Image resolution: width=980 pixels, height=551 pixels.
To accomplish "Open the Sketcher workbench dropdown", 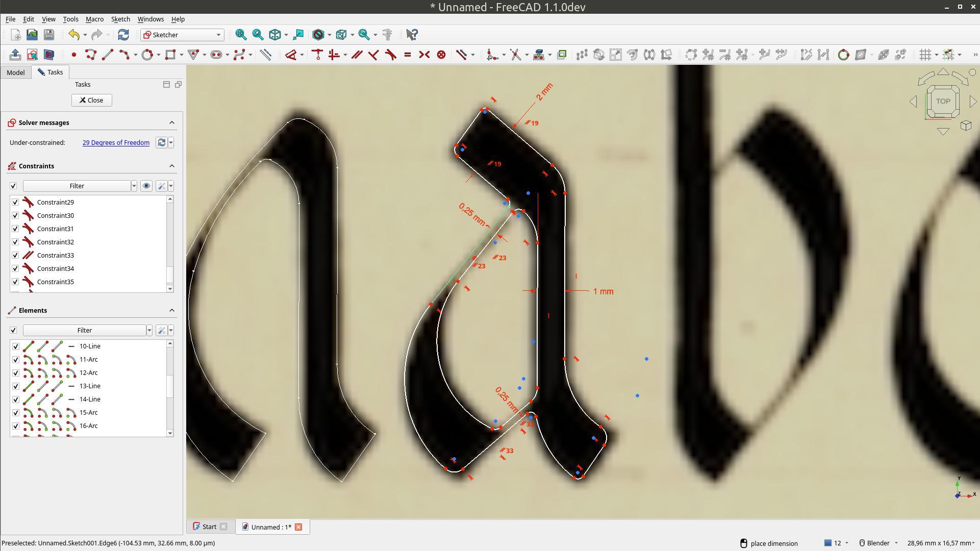I will [x=182, y=35].
